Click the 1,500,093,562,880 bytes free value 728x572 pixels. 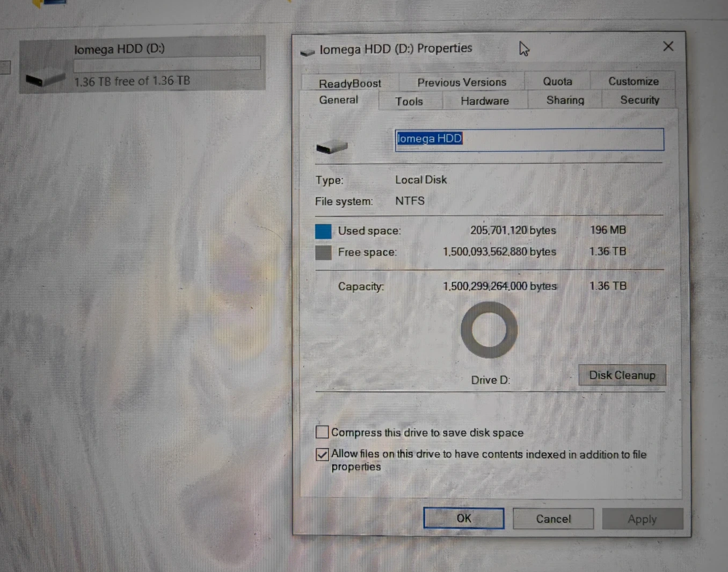pyautogui.click(x=499, y=252)
